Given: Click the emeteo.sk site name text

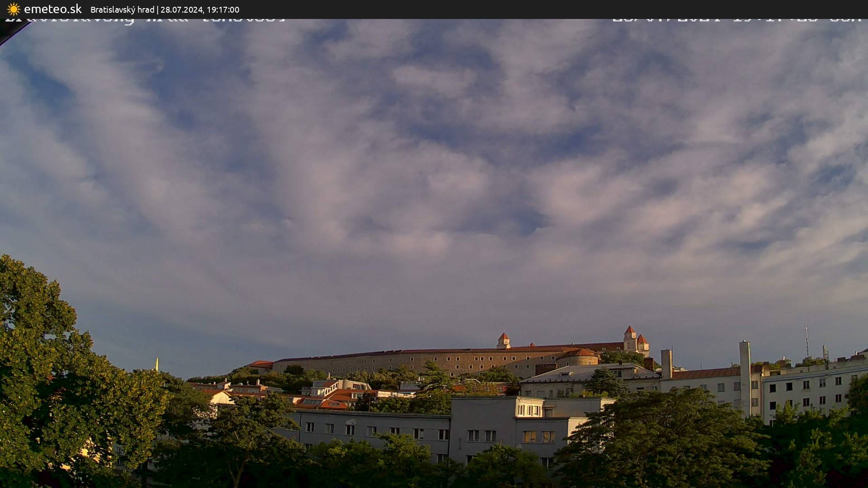Looking at the screenshot, I should (52, 9).
